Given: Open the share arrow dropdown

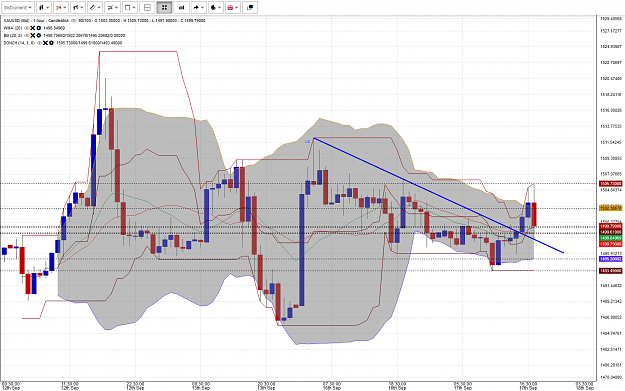Looking at the screenshot, I should pyautogui.click(x=198, y=8).
